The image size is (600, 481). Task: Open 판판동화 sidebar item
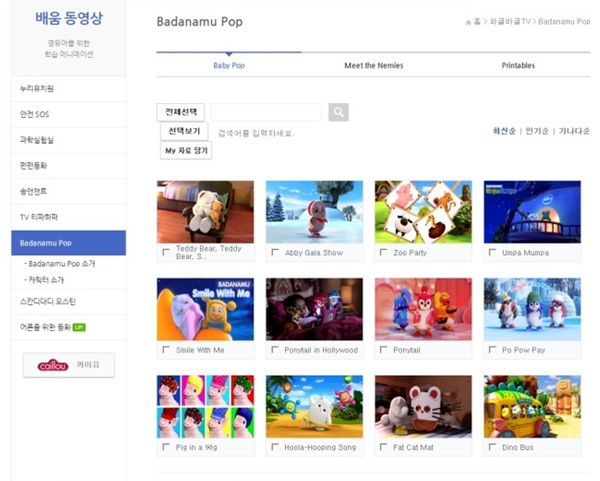(x=68, y=166)
